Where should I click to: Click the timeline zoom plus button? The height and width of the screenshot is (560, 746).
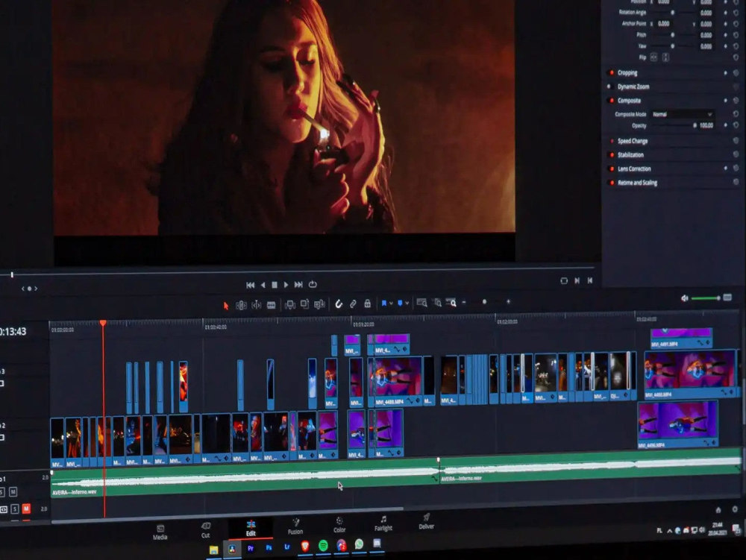pyautogui.click(x=508, y=301)
